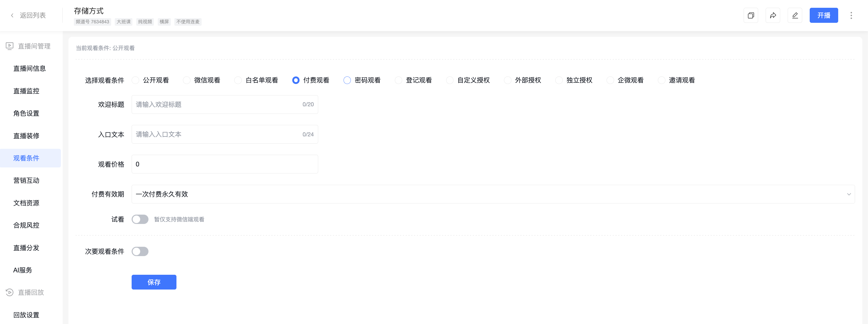
Task: Open 回放设置 in the sidebar
Action: (x=26, y=315)
